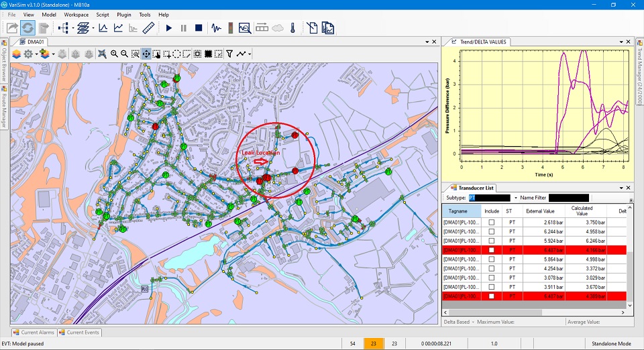Click the thermometer icon in toolbar
The width and height of the screenshot is (644, 350).
293,28
